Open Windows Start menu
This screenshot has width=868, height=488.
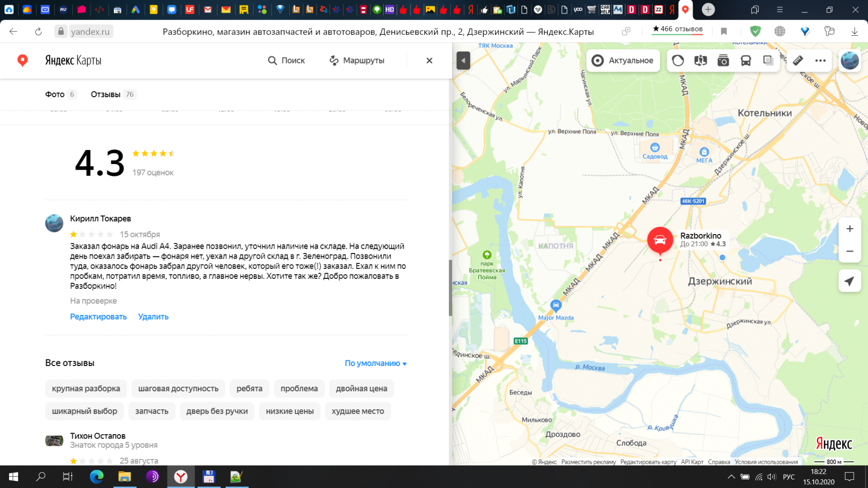click(13, 477)
